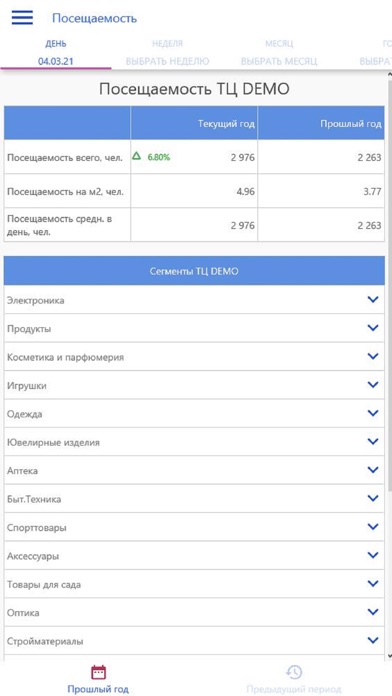Click the vertical scrollbar down arrow

[x=389, y=656]
